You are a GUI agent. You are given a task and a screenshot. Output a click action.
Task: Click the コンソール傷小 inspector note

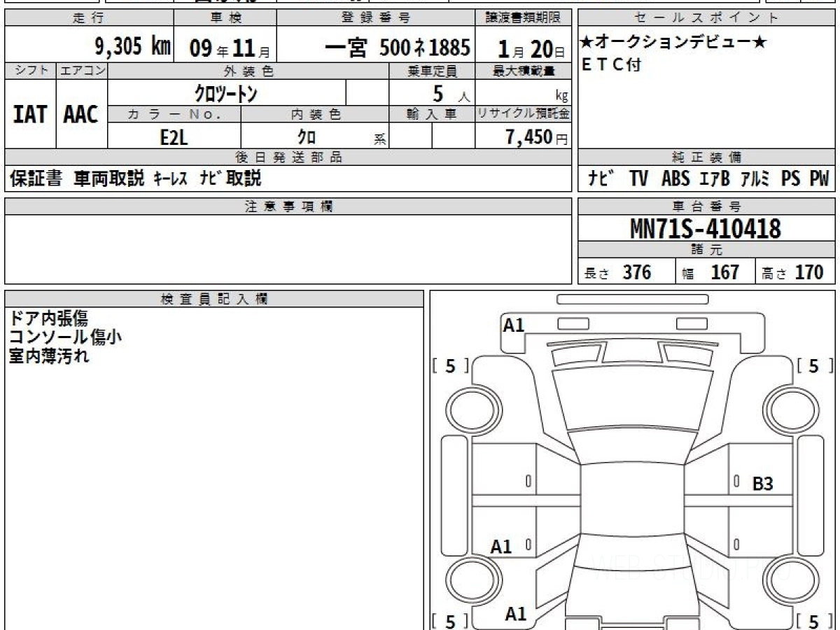pyautogui.click(x=65, y=337)
